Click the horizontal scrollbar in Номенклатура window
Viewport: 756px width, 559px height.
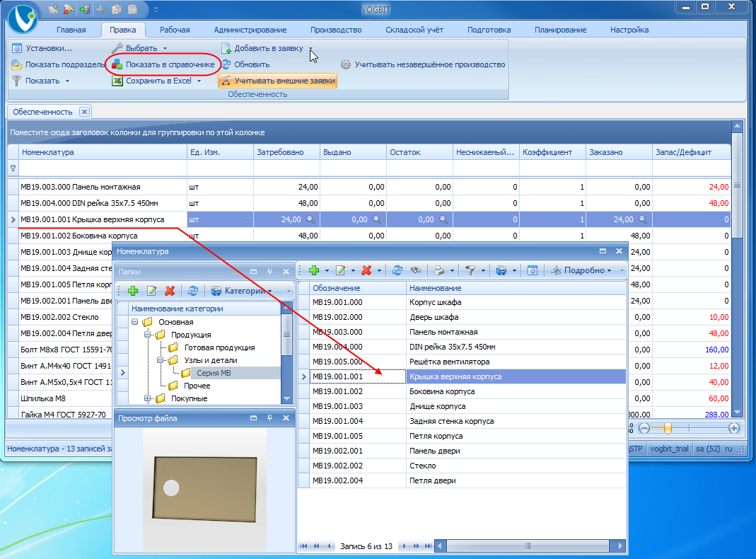point(528,546)
